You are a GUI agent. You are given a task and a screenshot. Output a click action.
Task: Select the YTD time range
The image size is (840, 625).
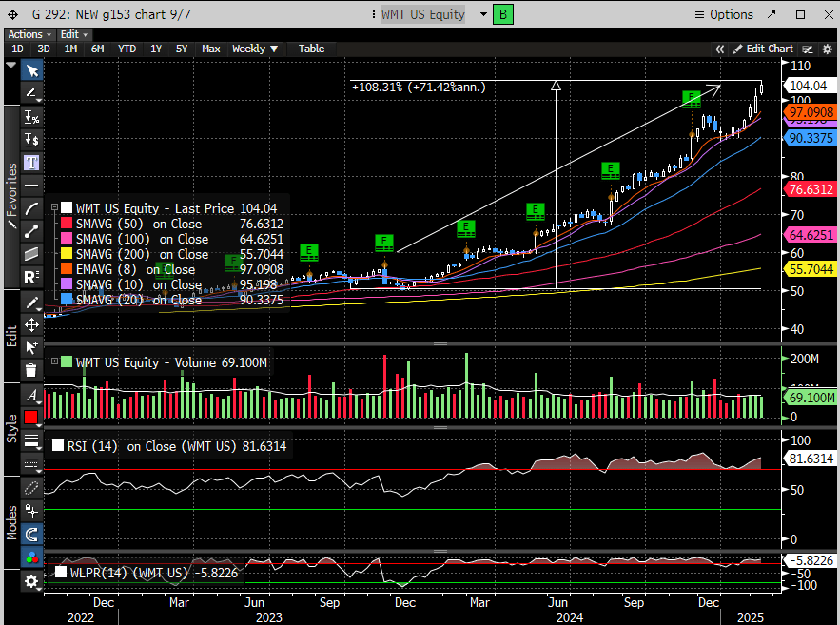(x=127, y=49)
